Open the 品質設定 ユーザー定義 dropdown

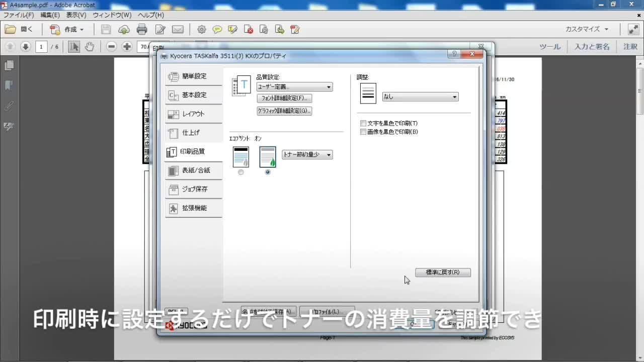(294, 87)
